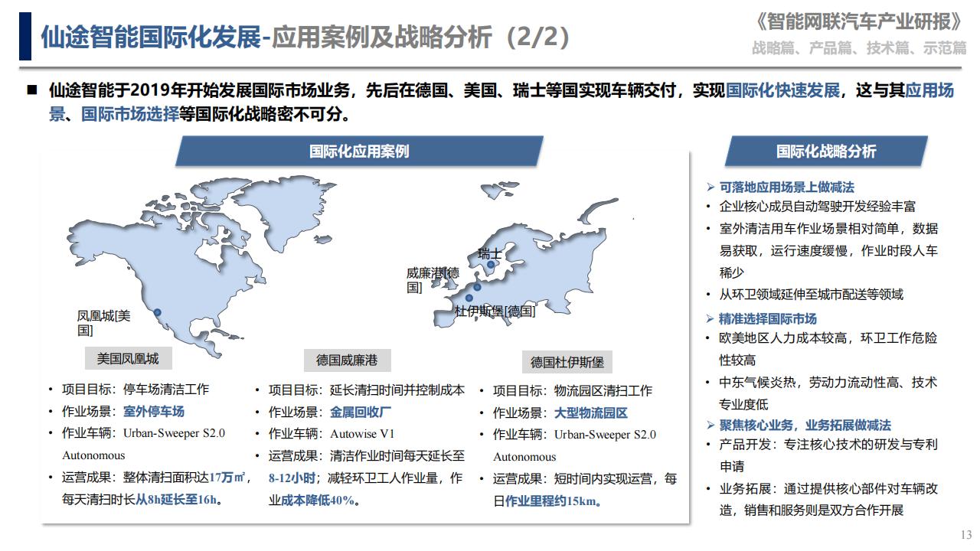Click the 《智能网联汽车产业研报》 header text
This screenshot has width=980, height=551.
click(x=856, y=21)
